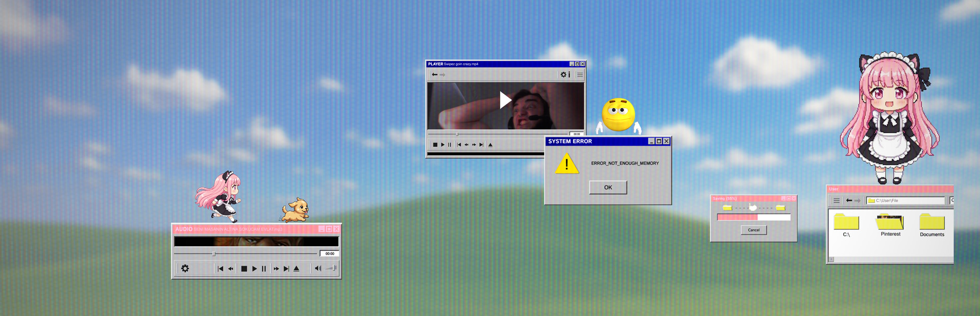Skip to next track in AUDIO window
Screen dimensions: 980x316
coord(286,269)
